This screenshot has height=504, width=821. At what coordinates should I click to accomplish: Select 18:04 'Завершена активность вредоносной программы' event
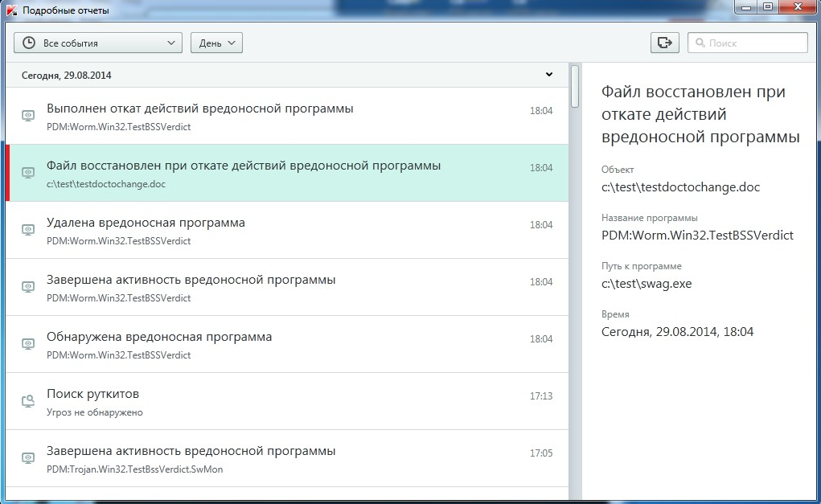[x=287, y=287]
